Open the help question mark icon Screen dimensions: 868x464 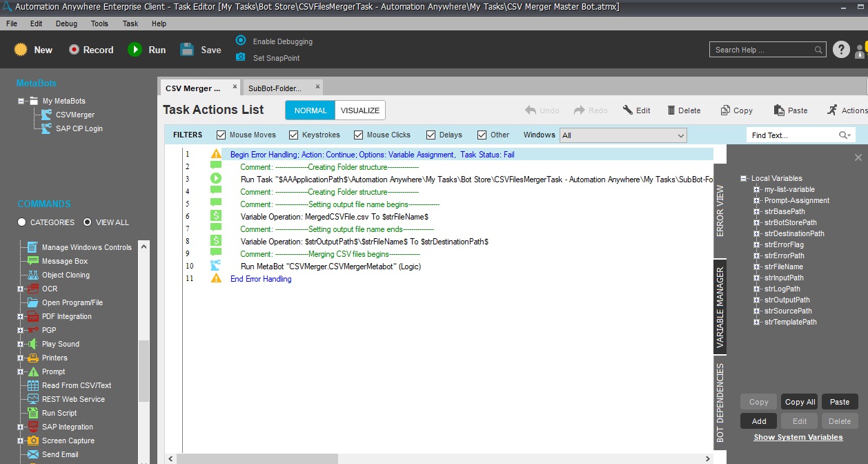click(840, 50)
